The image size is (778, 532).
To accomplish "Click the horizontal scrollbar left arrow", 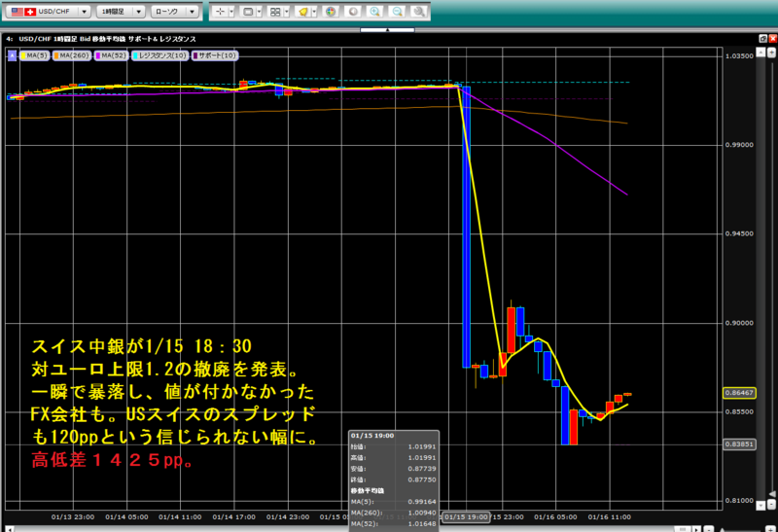I will 10,529.
